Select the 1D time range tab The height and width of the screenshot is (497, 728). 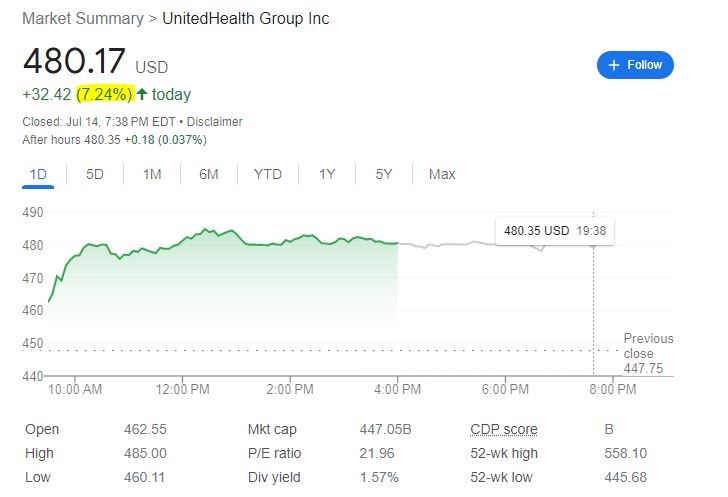click(38, 175)
